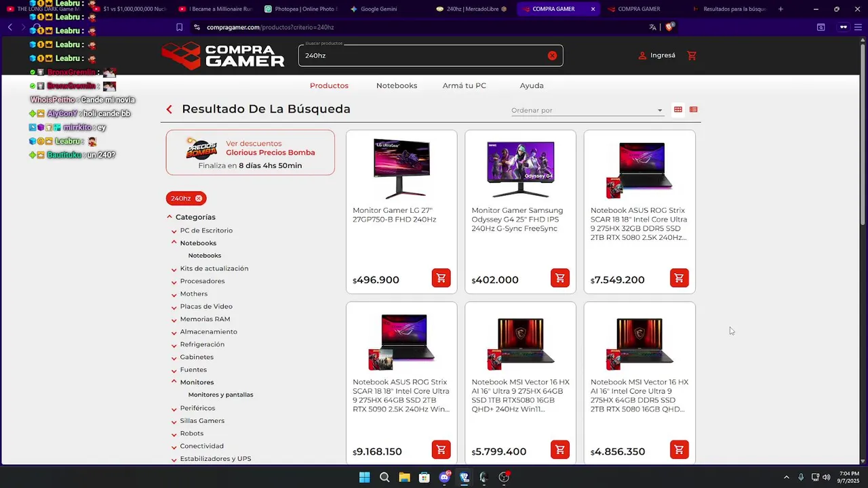Remove the 240hz filter chip

[x=199, y=199]
